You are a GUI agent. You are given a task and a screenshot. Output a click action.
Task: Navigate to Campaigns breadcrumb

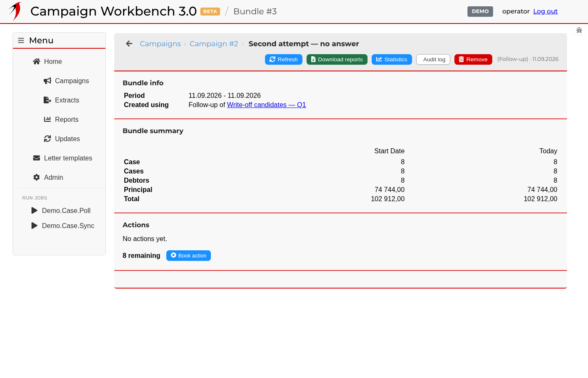pyautogui.click(x=160, y=44)
